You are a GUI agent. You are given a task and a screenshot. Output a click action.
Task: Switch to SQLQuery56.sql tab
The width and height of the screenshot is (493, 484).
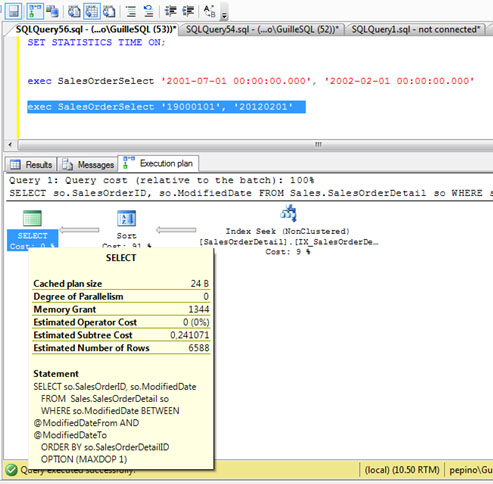click(95, 29)
